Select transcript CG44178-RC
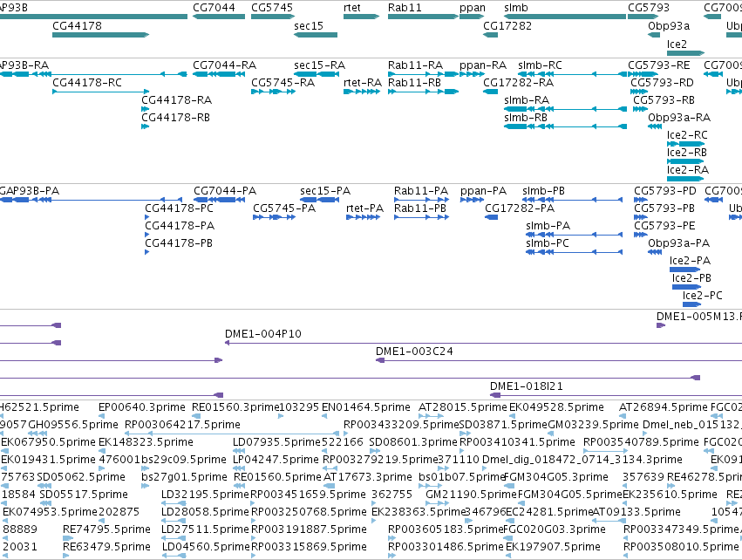The image size is (742, 560). (x=87, y=82)
